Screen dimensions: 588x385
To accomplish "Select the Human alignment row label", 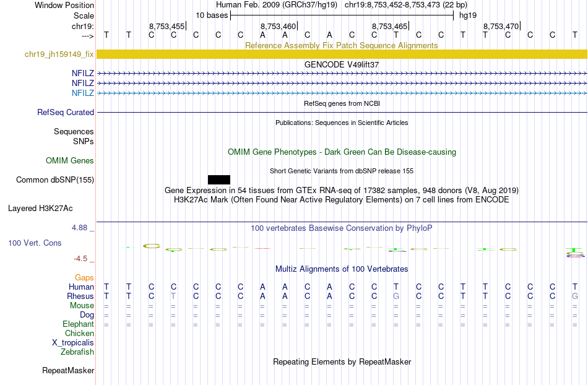I will click(81, 287).
